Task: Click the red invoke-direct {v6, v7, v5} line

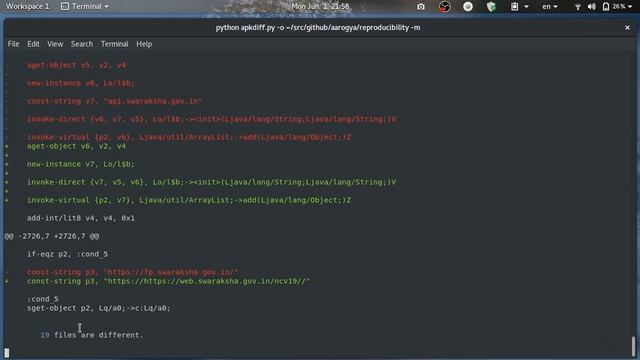Action: (211, 119)
